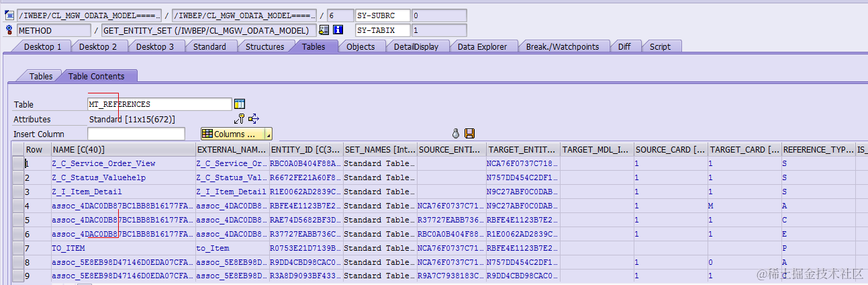Select row 4 using its row selector

pyautogui.click(x=18, y=206)
